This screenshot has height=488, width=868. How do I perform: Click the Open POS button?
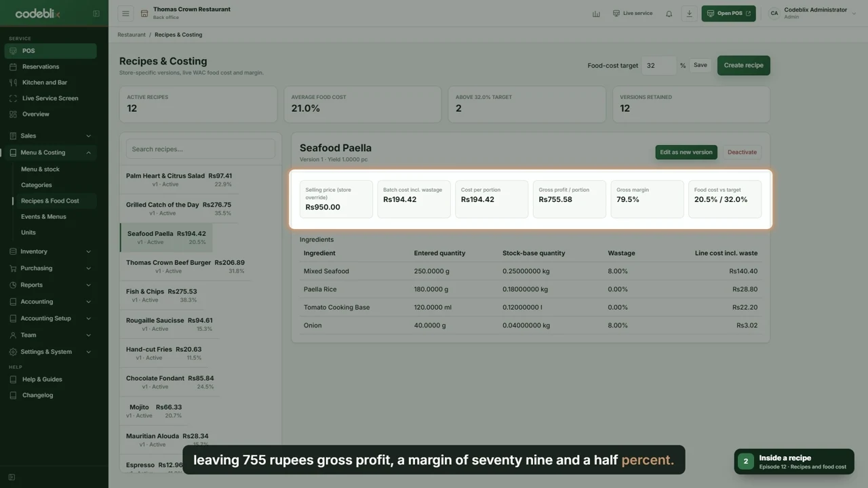point(729,14)
